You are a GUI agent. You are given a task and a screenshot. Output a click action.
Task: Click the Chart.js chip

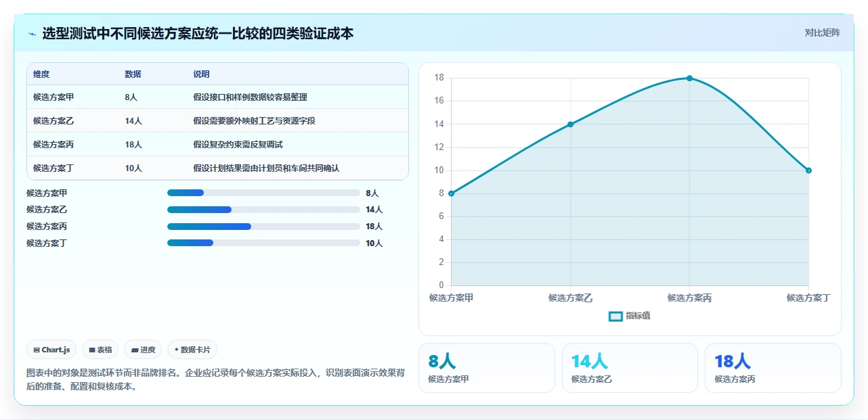52,350
